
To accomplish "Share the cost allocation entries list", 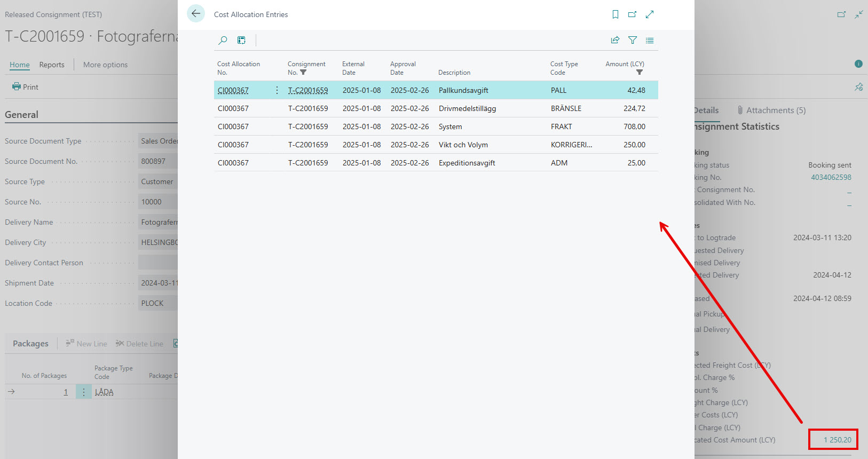I will point(615,40).
